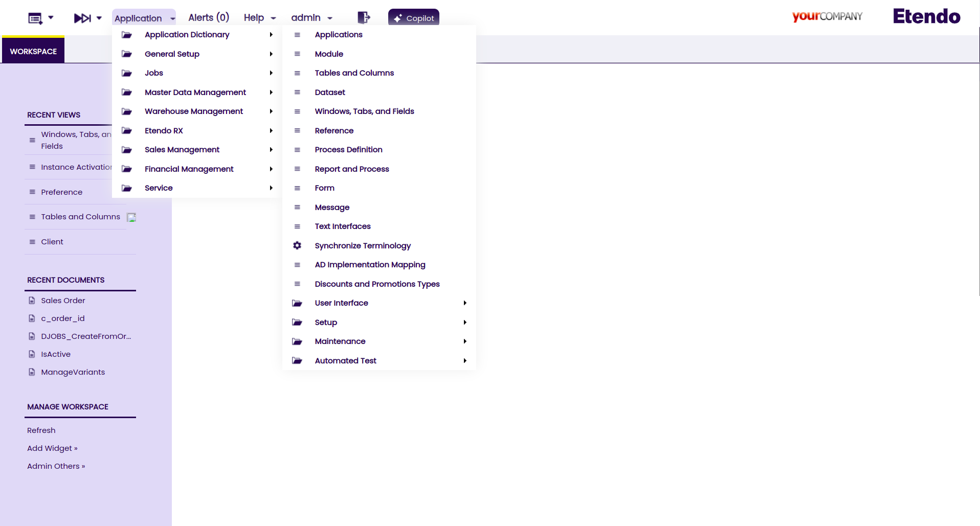The width and height of the screenshot is (980, 526).
Task: Click the logout door icon
Action: (363, 17)
